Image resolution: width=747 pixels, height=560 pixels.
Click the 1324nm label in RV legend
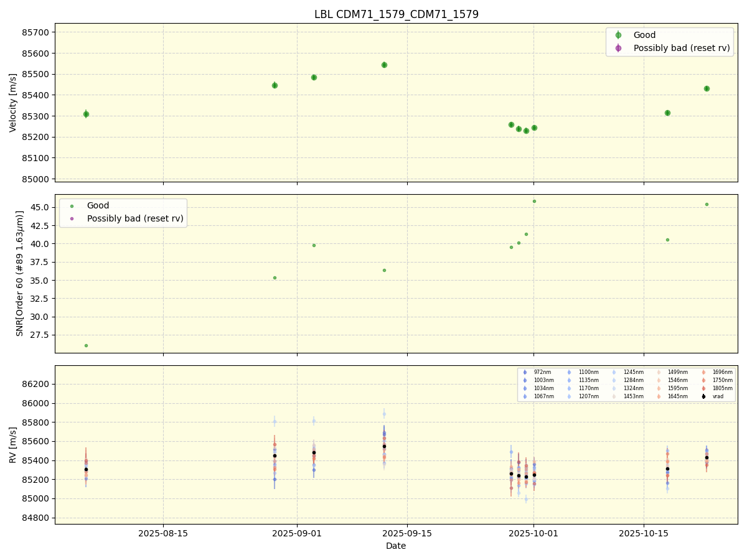[633, 388]
